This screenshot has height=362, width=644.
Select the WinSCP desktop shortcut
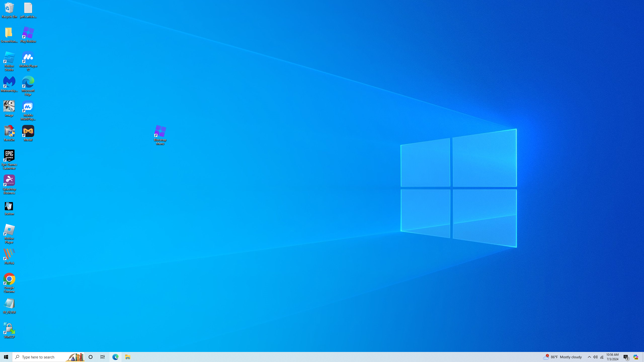click(9, 330)
